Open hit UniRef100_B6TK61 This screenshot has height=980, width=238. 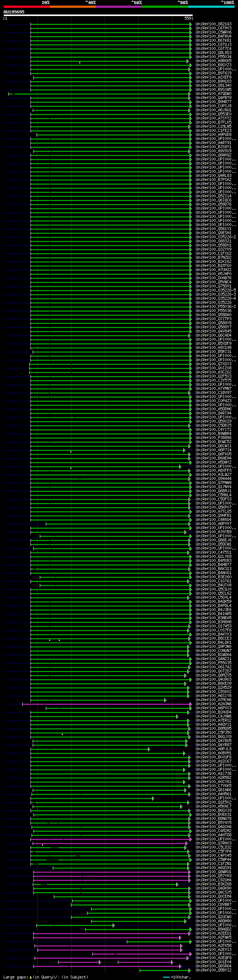pos(214,40)
